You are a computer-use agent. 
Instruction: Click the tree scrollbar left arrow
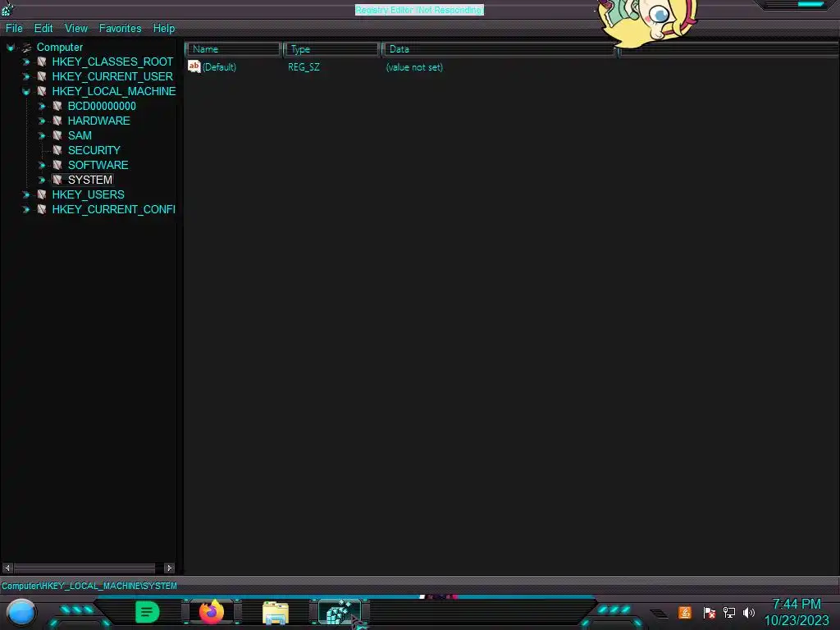click(x=7, y=568)
